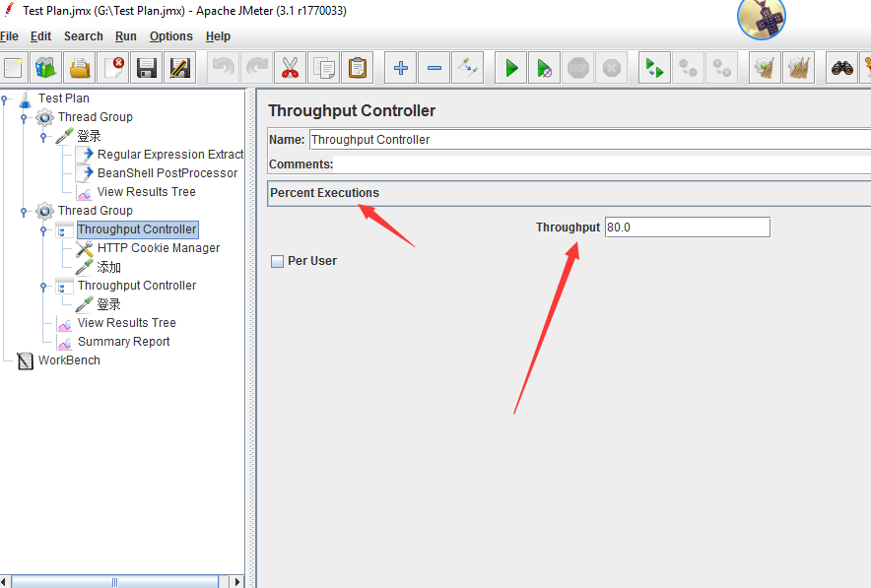Select Regular Expression Extractor tree item
The width and height of the screenshot is (871, 588).
pos(170,155)
